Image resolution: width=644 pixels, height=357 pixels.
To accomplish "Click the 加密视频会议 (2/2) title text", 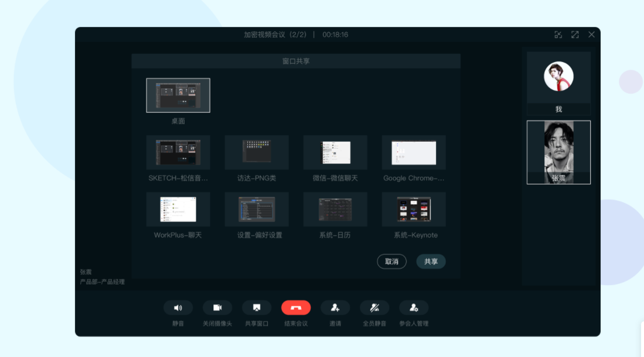I will point(275,35).
